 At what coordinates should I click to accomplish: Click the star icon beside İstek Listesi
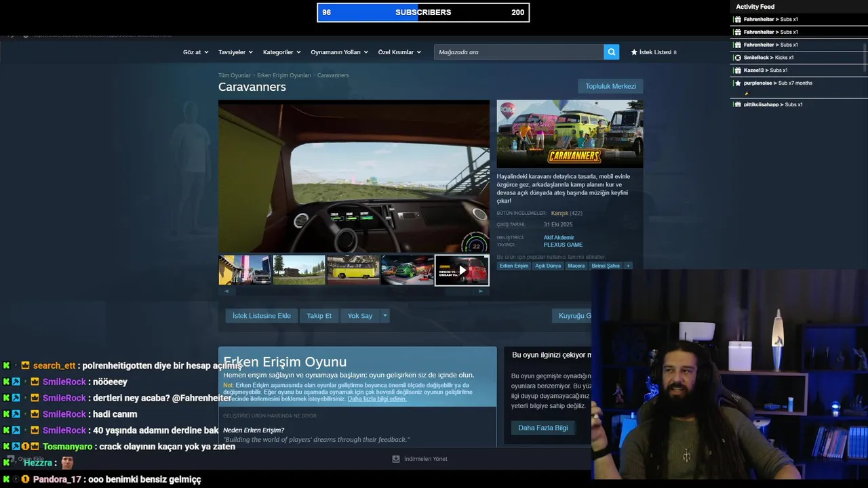[634, 52]
